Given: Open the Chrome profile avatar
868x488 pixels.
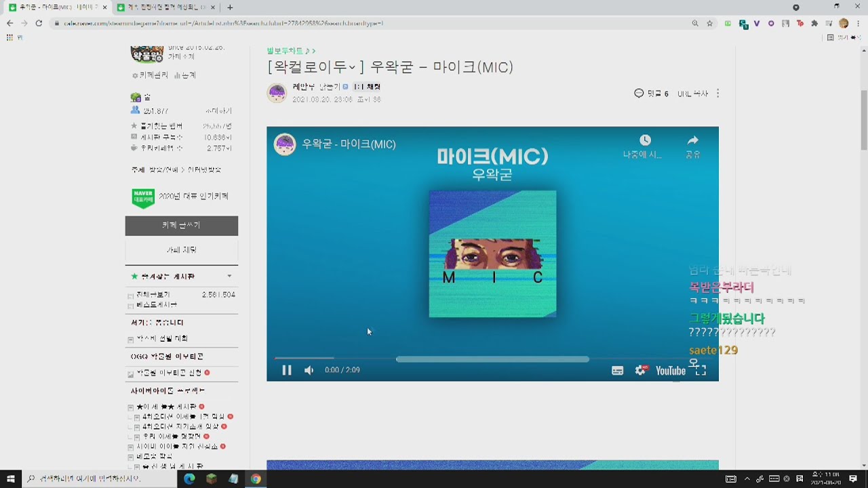Looking at the screenshot, I should point(844,24).
